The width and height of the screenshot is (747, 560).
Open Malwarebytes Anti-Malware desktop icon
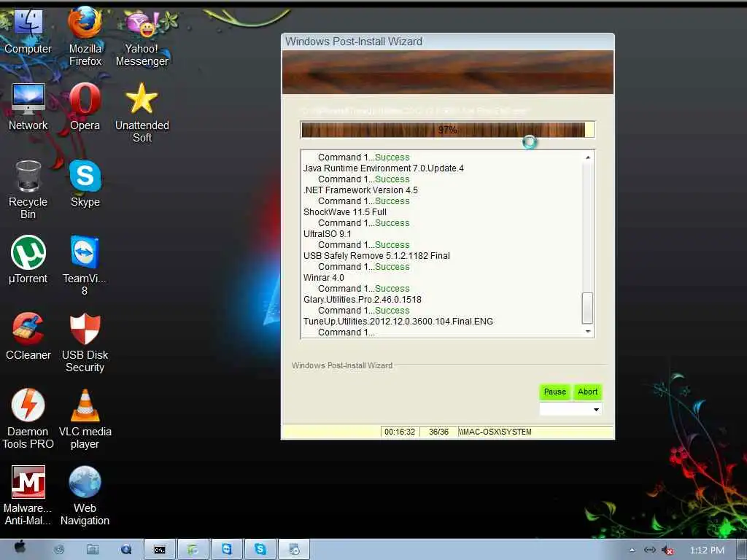28,496
